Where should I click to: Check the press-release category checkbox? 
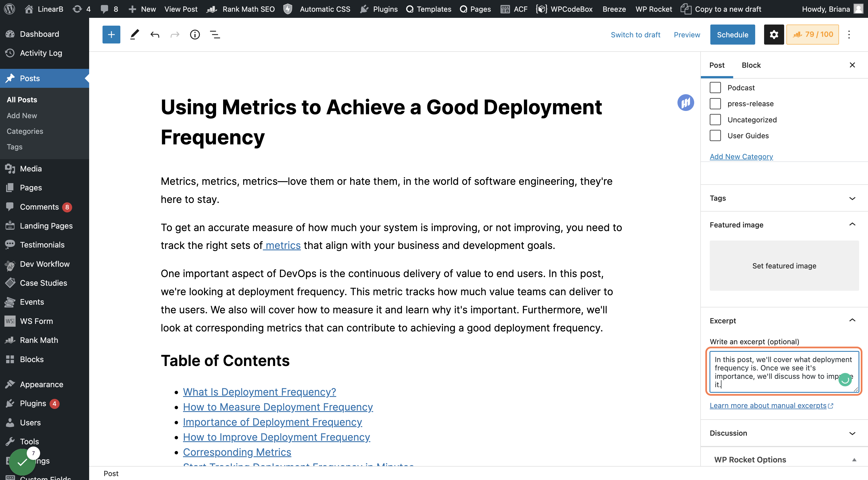point(715,103)
